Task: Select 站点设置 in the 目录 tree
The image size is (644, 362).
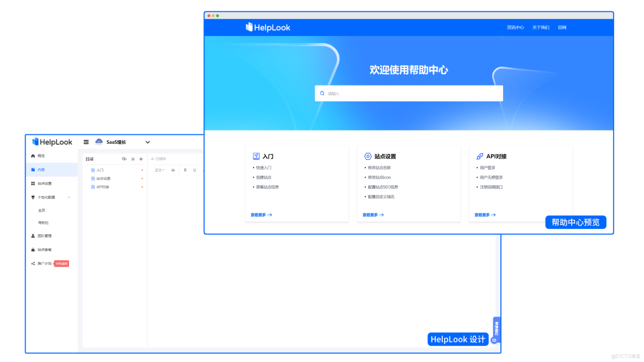Action: click(x=103, y=178)
